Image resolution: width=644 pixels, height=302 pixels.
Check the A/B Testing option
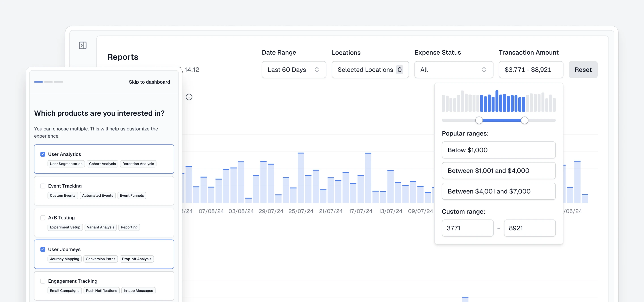42,217
